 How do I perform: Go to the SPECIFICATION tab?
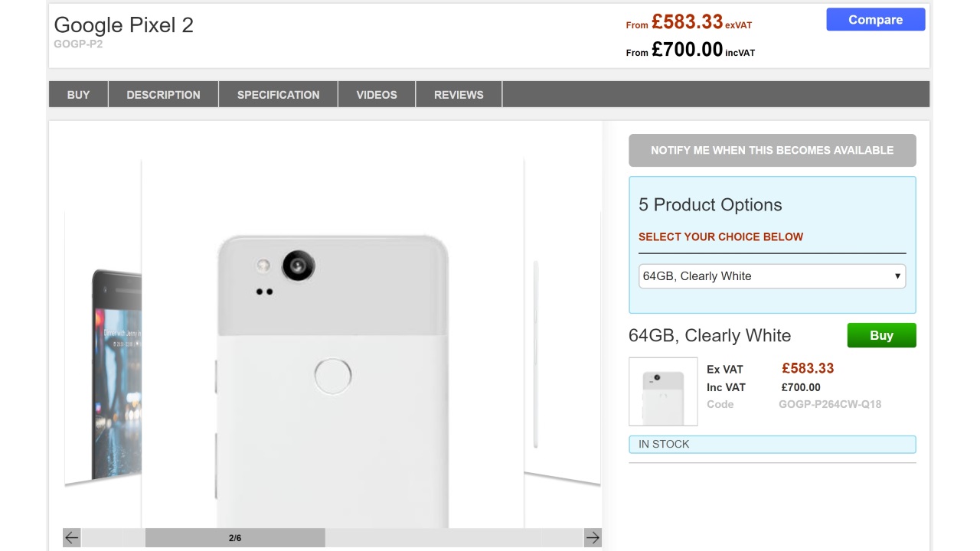coord(278,95)
